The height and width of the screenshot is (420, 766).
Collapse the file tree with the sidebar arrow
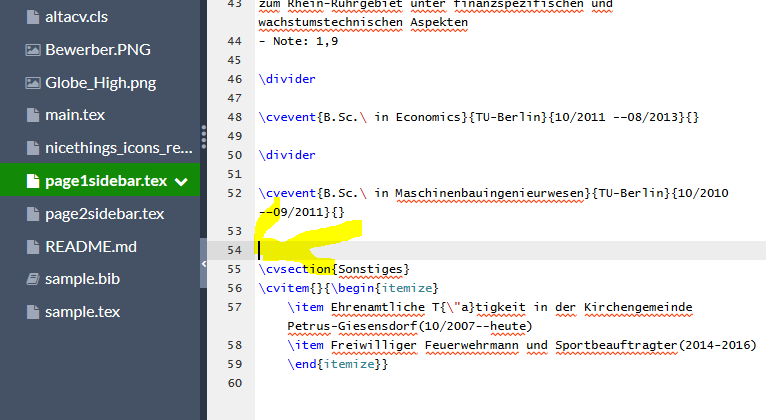pyautogui.click(x=204, y=263)
